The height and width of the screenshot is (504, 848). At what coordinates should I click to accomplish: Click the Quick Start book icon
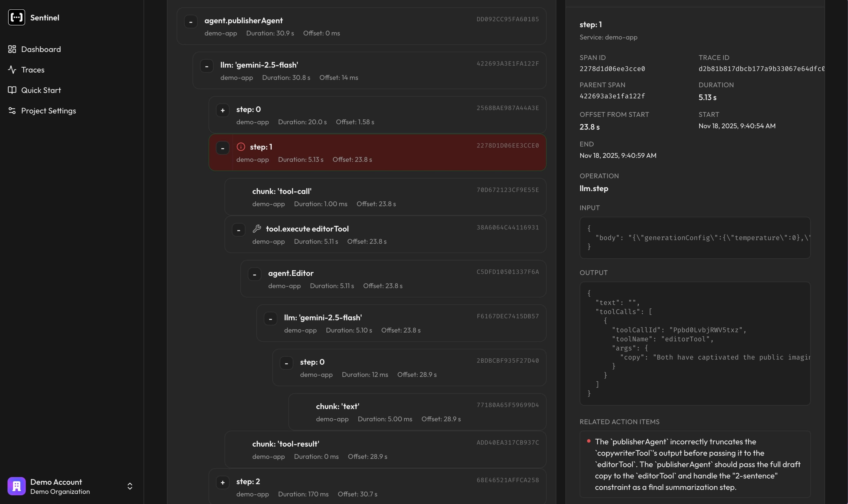click(12, 90)
